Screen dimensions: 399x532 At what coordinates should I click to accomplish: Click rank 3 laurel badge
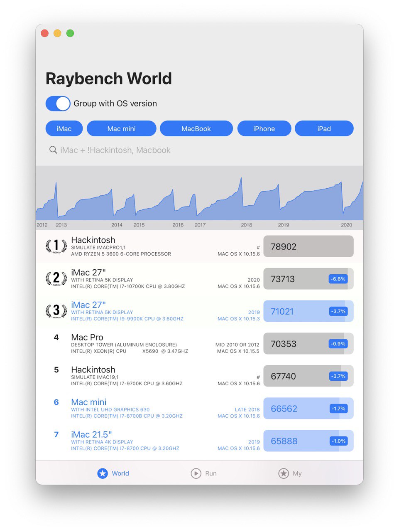point(56,311)
